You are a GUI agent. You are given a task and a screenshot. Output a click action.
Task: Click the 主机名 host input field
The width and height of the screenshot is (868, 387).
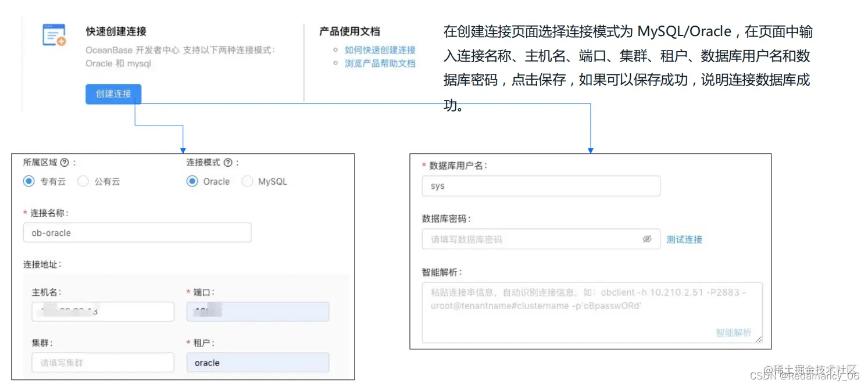coord(102,311)
